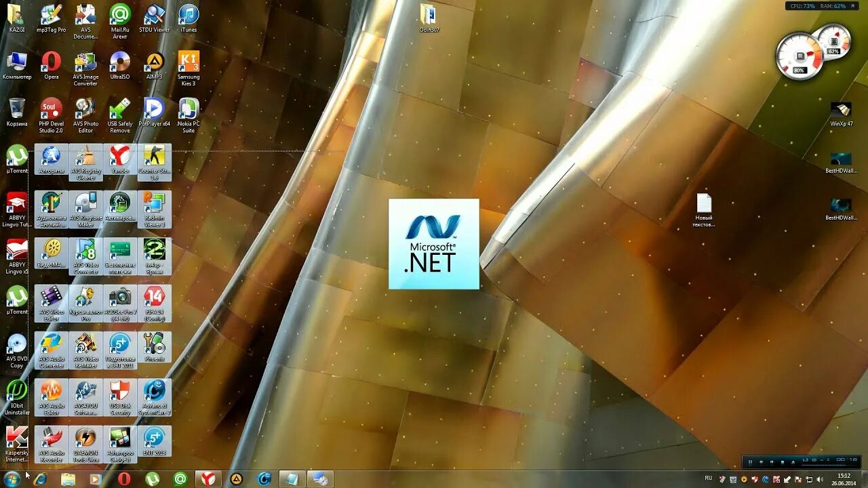Go to previous track in mini player
Screen dimensions: 868x488
(x=761, y=462)
